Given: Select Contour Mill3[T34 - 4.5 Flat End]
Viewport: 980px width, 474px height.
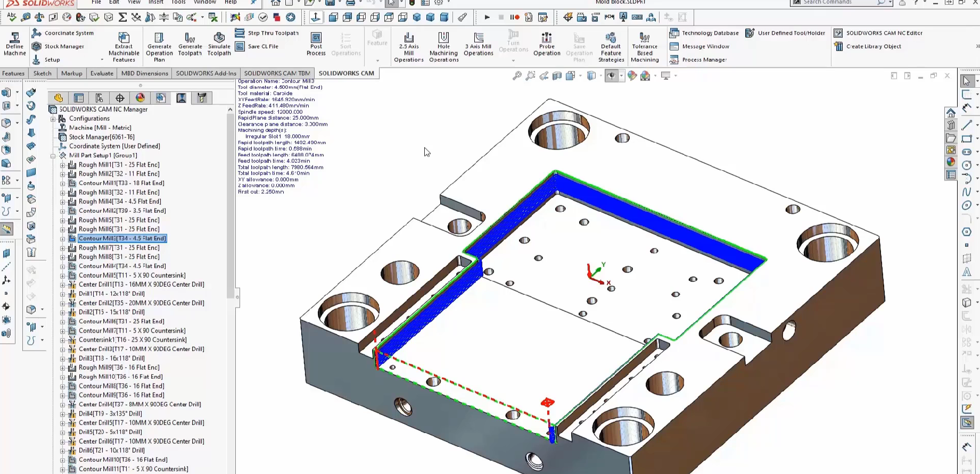Looking at the screenshot, I should tap(122, 238).
